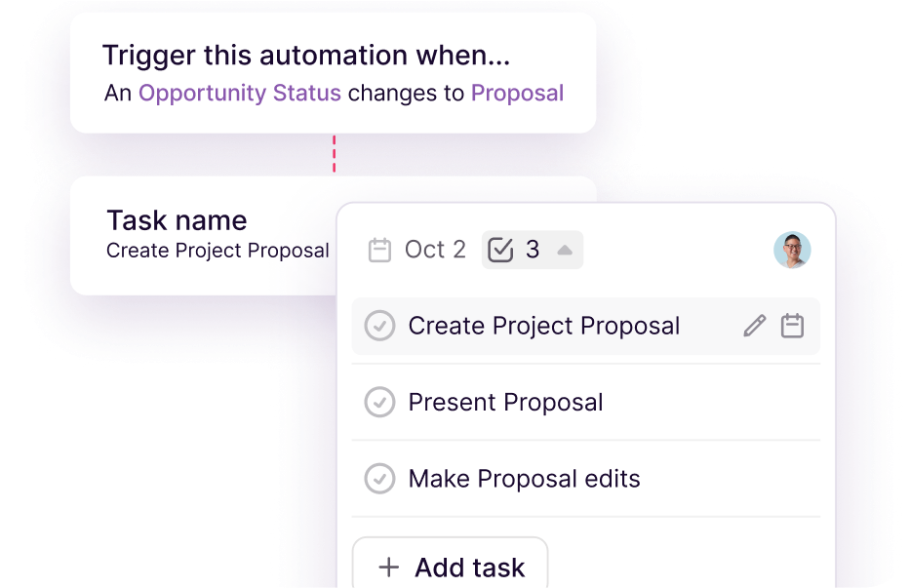This screenshot has height=588, width=910.
Task: Edit Create Project Proposal with pencil icon
Action: 754,325
